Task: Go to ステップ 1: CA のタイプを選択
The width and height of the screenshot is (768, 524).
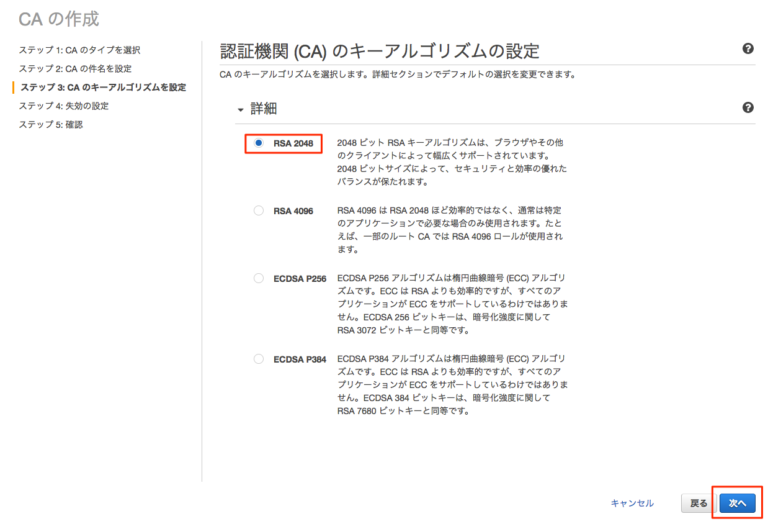Action: coord(79,50)
